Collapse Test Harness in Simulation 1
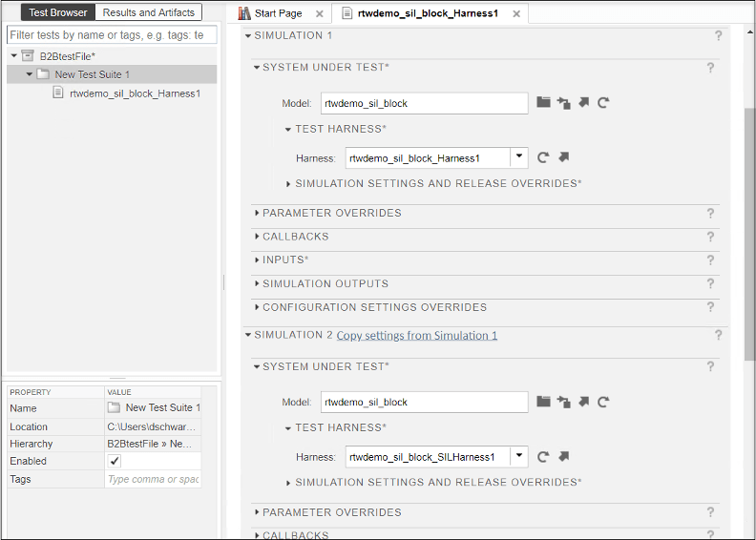Viewport: 756px width, 540px height. pos(288,129)
